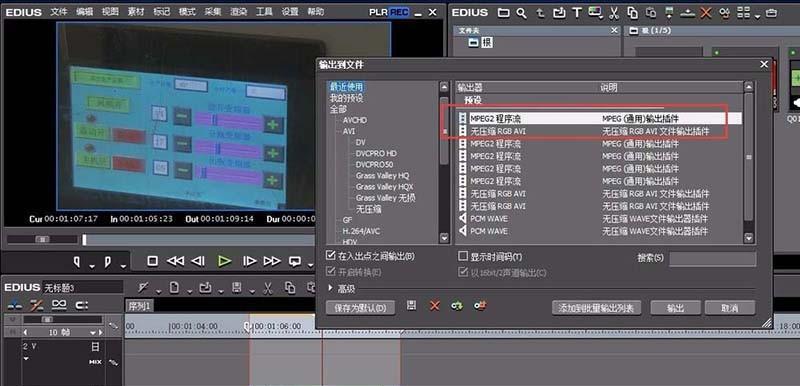Viewport: 800px width, 386px height.
Task: Click the scissors cut icon in bin toolbar
Action: point(614,13)
